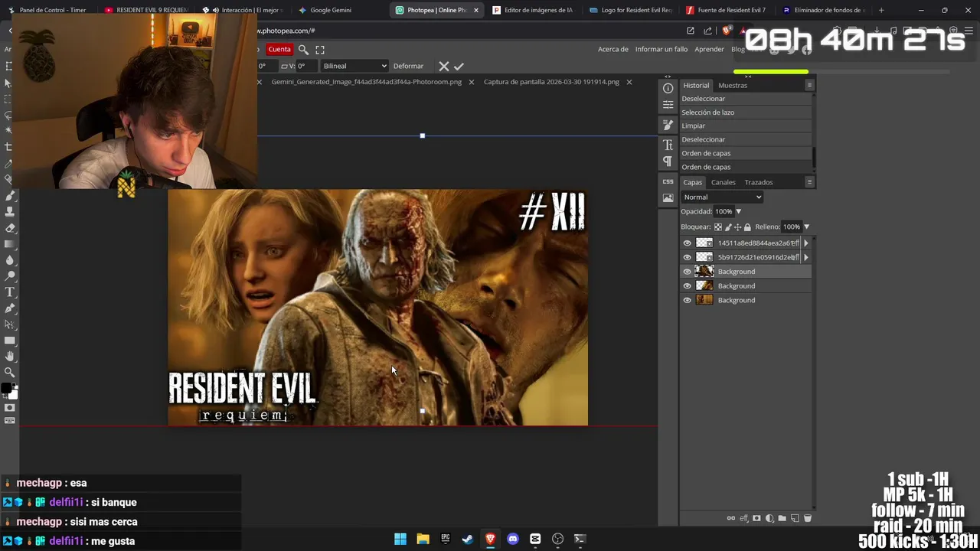Expand the 14511a8ed8844aea layer arrow
This screenshot has height=551, width=980.
[x=805, y=243]
